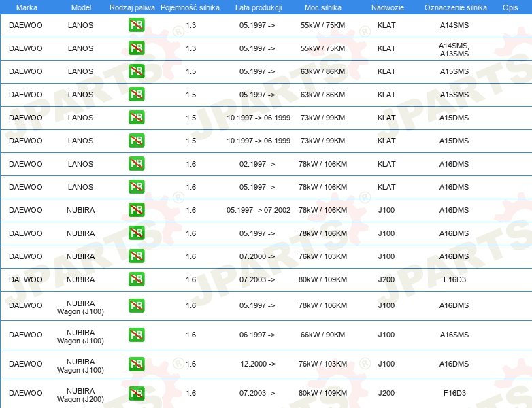The height and width of the screenshot is (408, 532).
Task: Click the Lata produkcji column header
Action: [x=259, y=7]
